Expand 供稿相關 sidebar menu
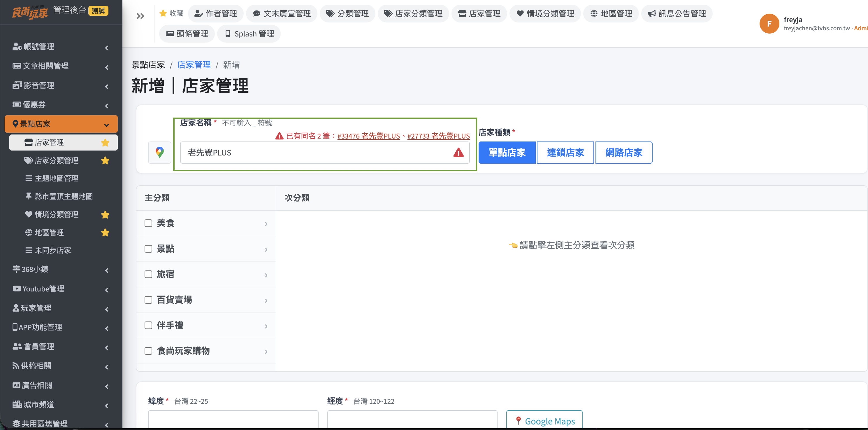Screen dimensions: 868x430 pos(61,366)
